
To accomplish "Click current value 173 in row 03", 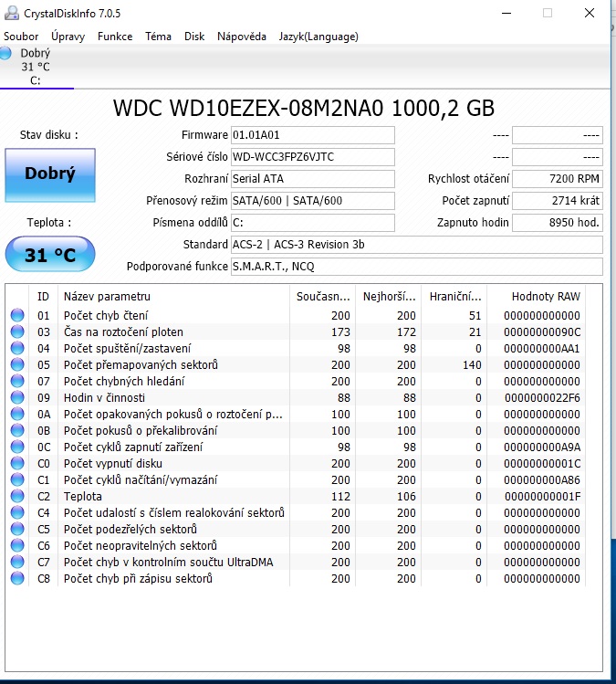I will (x=340, y=332).
